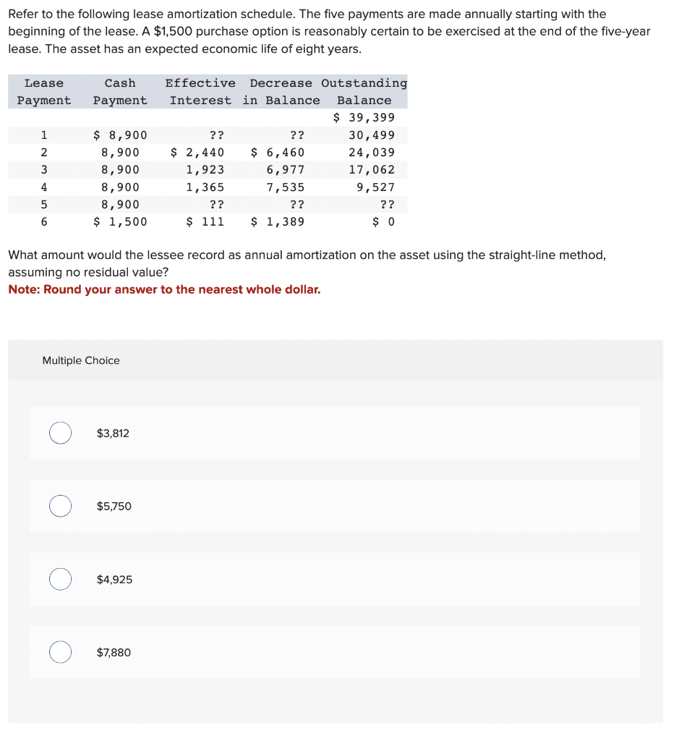Click the Effective Interest column header
700x741 pixels.
(200, 91)
